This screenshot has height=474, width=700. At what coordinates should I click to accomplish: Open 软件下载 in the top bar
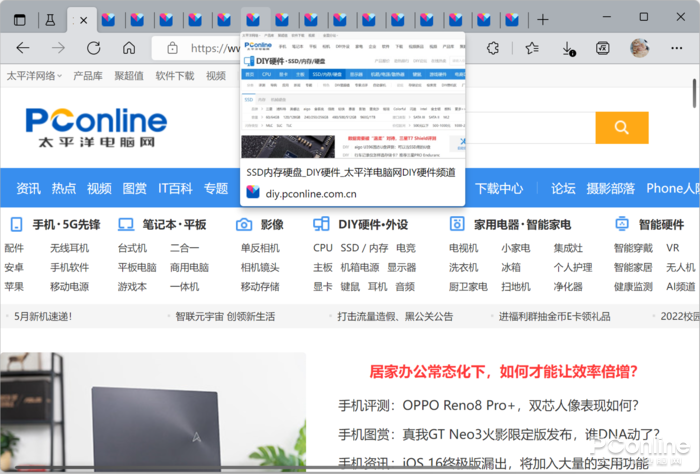175,76
